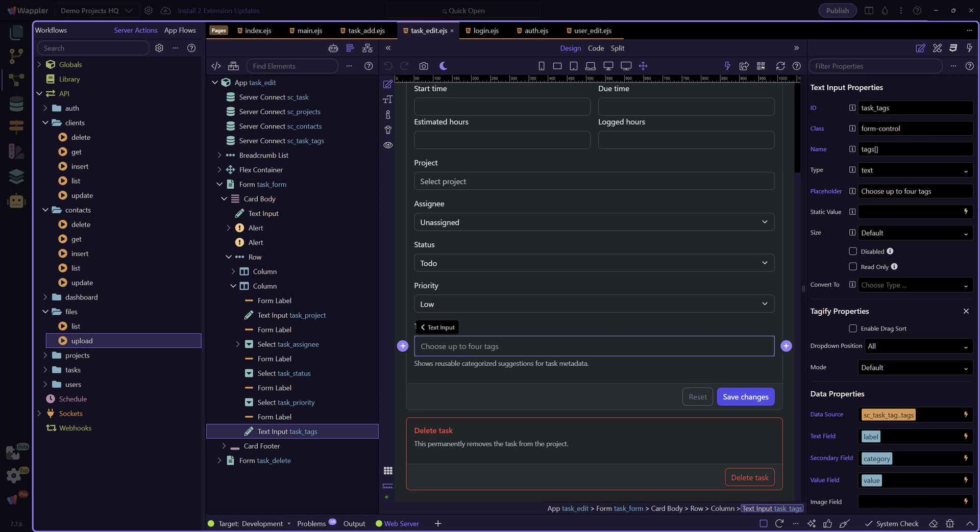Screen dimensions: 980x532
Task: Open the Status dropdown showing Todo
Action: (x=594, y=263)
